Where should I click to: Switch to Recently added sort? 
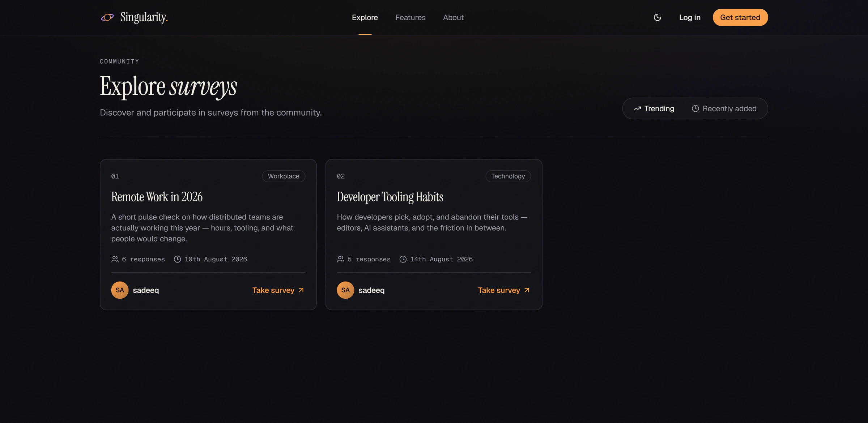[x=724, y=108]
